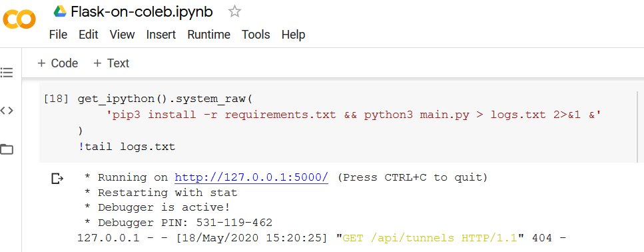The height and width of the screenshot is (252, 644).
Task: Open the Tools menu
Action: coord(256,35)
